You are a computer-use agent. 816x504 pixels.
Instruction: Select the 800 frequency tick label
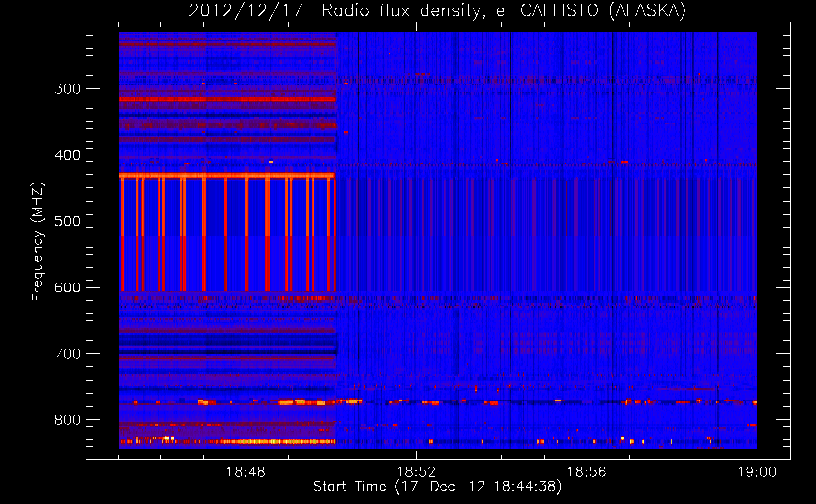pos(68,420)
